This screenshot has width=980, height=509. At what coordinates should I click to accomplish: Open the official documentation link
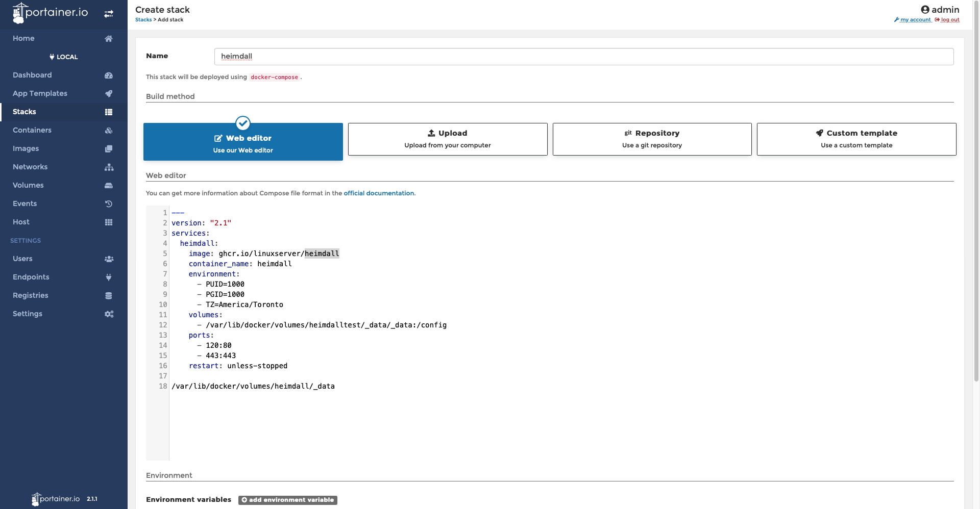click(379, 193)
